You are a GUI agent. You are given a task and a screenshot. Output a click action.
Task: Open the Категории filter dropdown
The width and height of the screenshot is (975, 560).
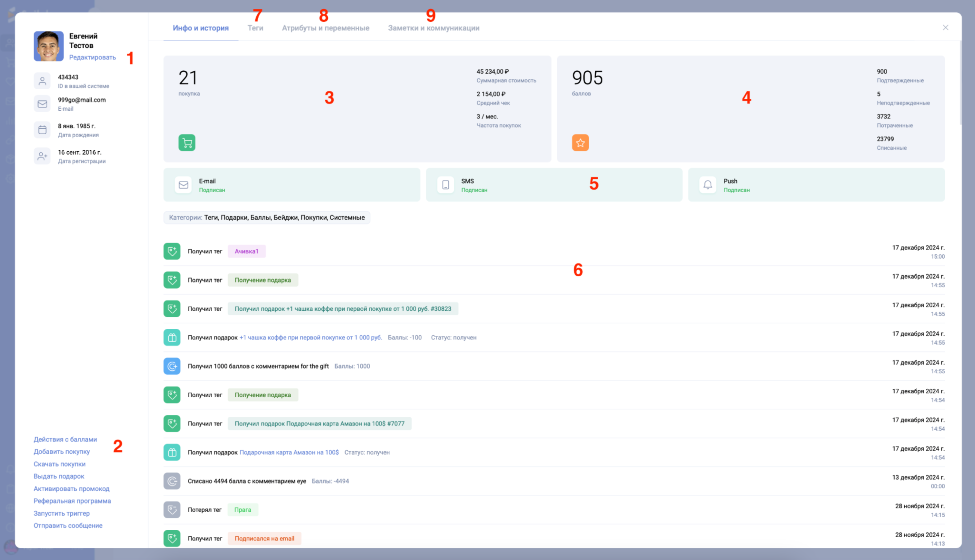pyautogui.click(x=267, y=218)
